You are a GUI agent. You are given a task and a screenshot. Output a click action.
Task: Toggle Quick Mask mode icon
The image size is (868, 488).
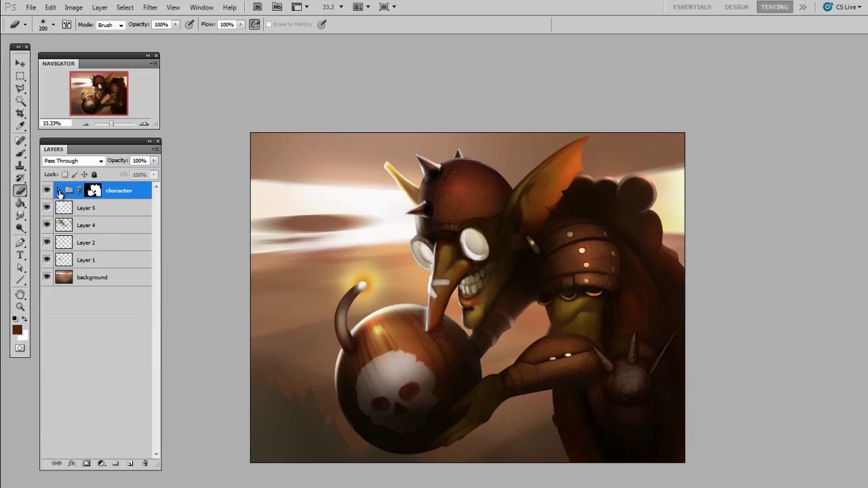20,348
